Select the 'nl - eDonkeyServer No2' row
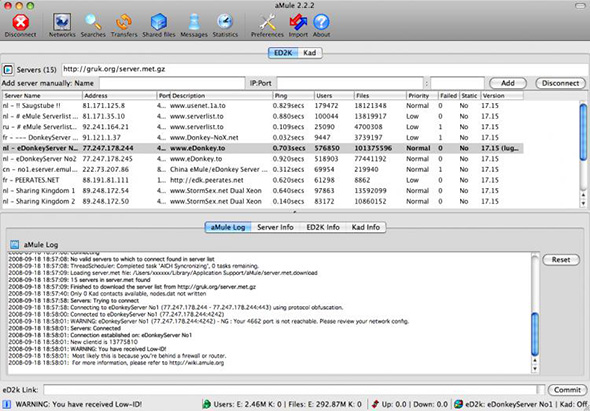 [x=263, y=159]
